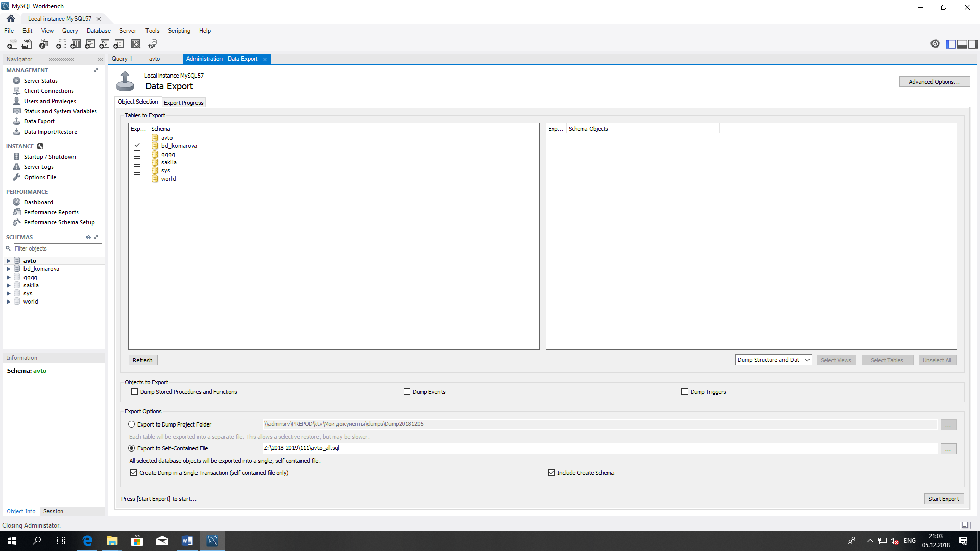Expand the world schema in the tree
Viewport: 980px width, 551px height.
8,302
